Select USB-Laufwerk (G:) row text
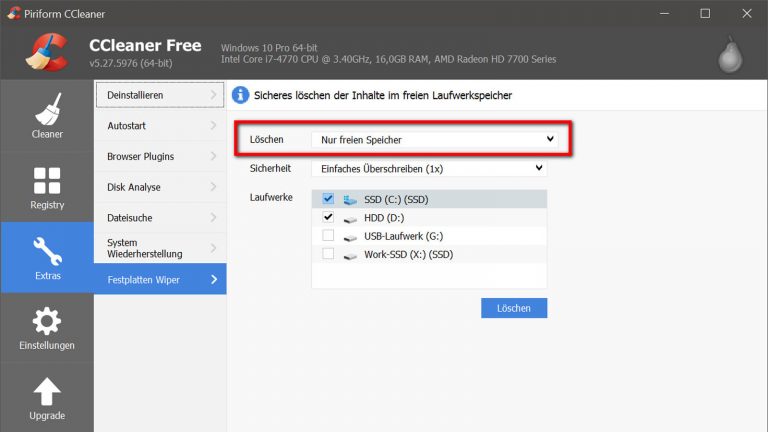Viewport: 768px width, 432px height. 404,236
